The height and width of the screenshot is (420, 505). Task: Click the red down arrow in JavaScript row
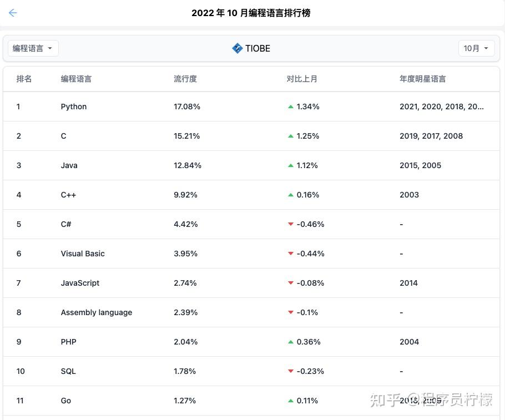[x=291, y=283]
